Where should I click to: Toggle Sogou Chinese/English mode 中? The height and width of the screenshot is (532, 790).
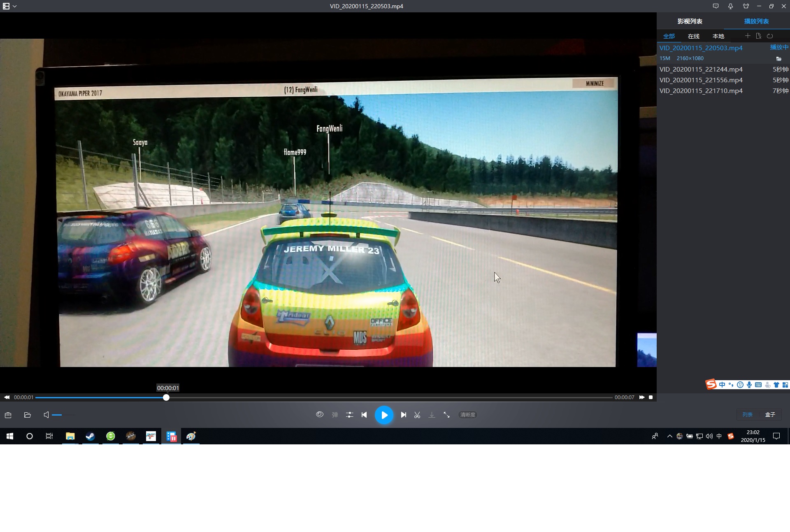722,385
